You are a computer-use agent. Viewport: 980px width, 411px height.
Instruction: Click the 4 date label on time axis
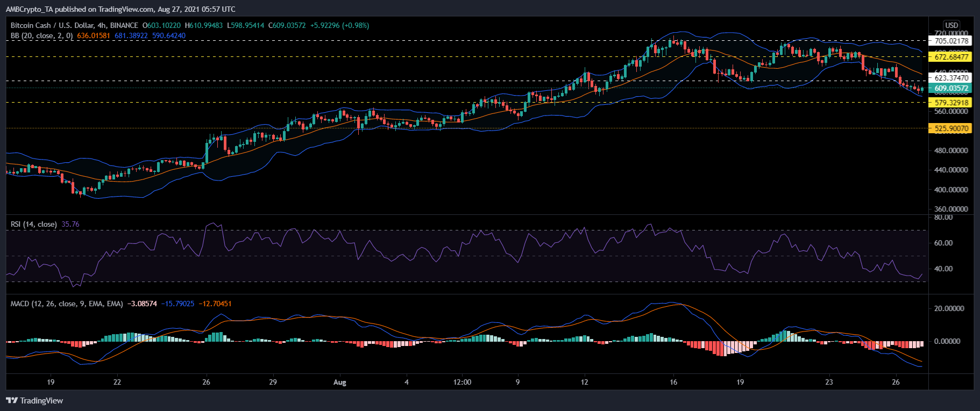click(407, 383)
